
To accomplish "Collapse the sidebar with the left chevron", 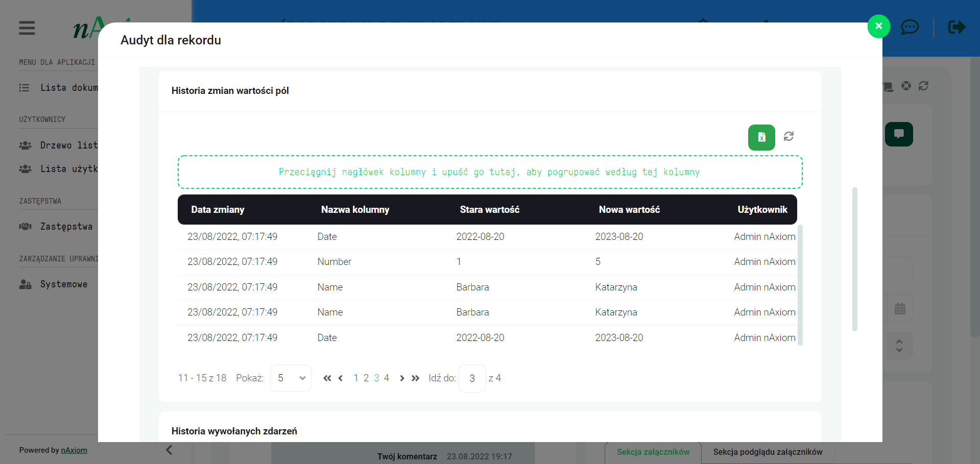I will click(169, 450).
